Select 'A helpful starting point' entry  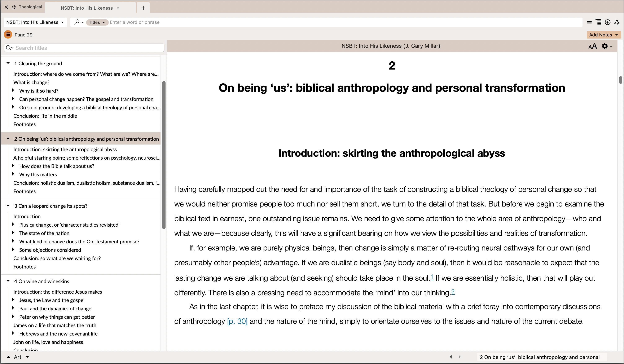pos(87,158)
